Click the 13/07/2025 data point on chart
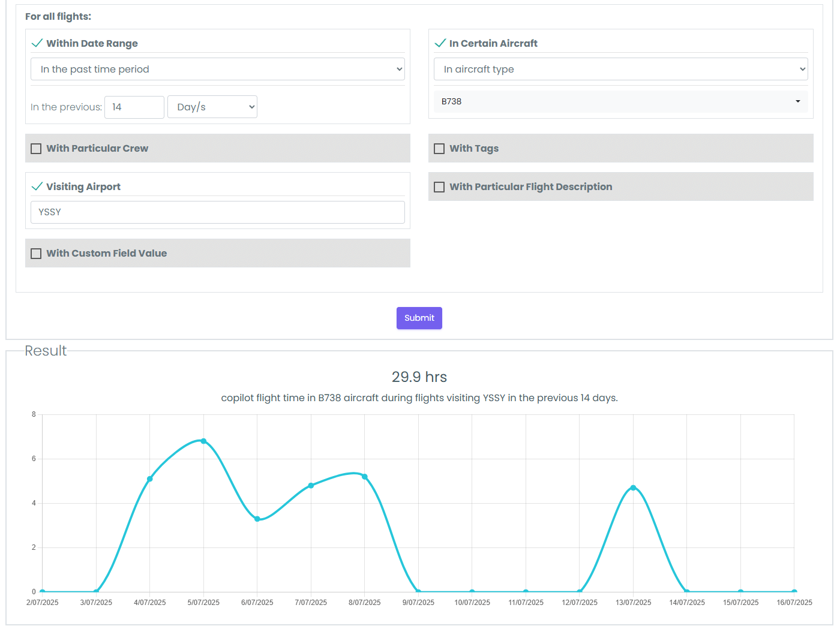Viewport: 840px width, 632px height. (x=633, y=487)
